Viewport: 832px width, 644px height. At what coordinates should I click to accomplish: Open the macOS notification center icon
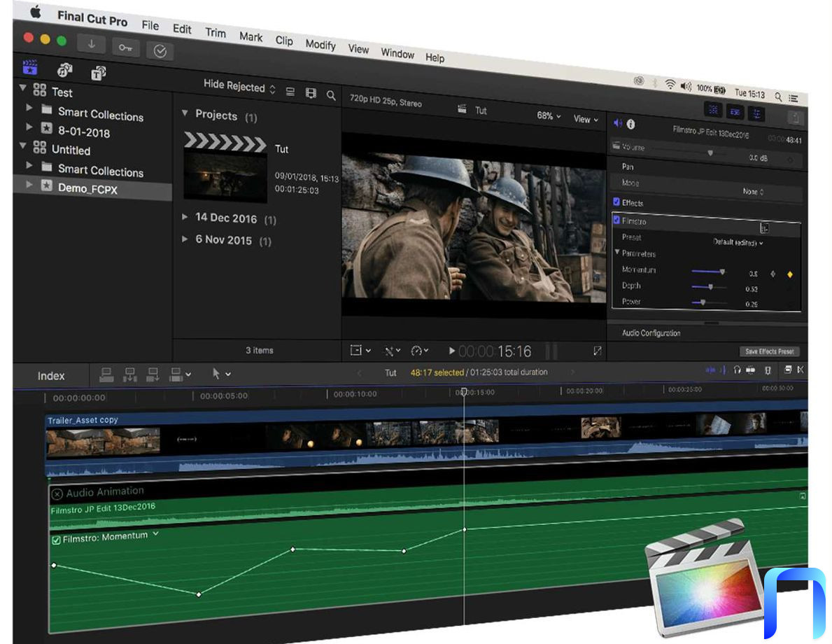(794, 98)
